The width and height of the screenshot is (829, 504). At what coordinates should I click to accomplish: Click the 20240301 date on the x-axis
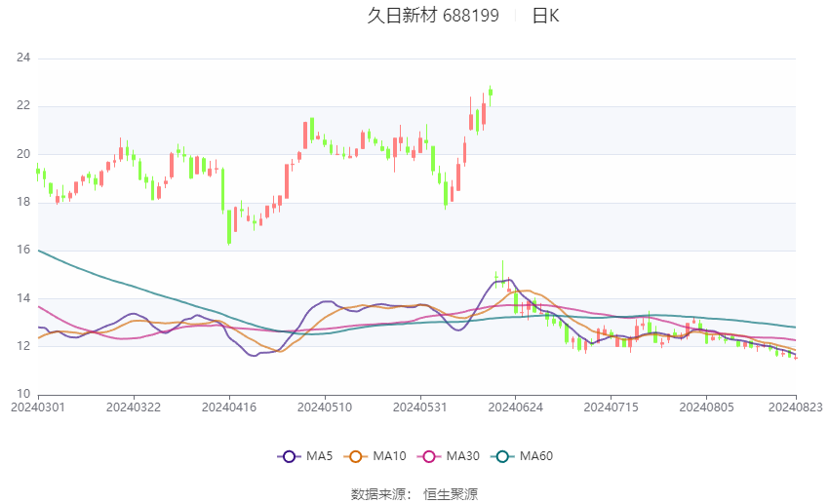click(x=38, y=407)
